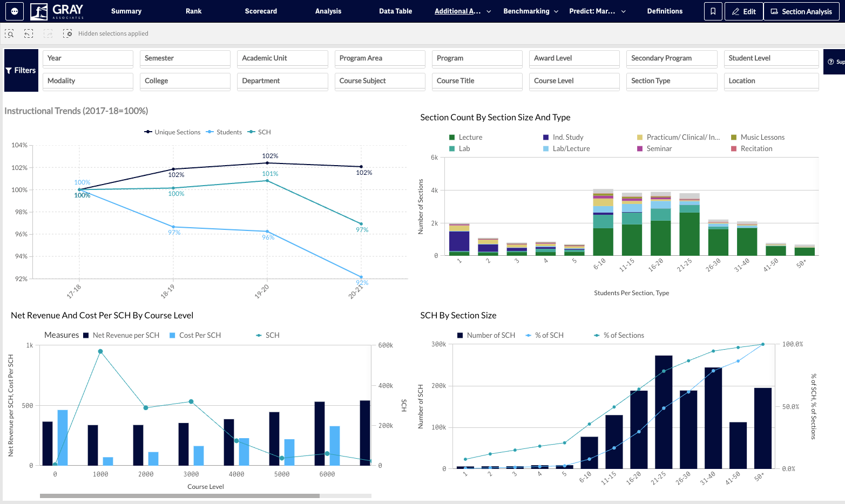Click the pencil icon on Edit button
This screenshot has height=504, width=845.
tap(735, 11)
